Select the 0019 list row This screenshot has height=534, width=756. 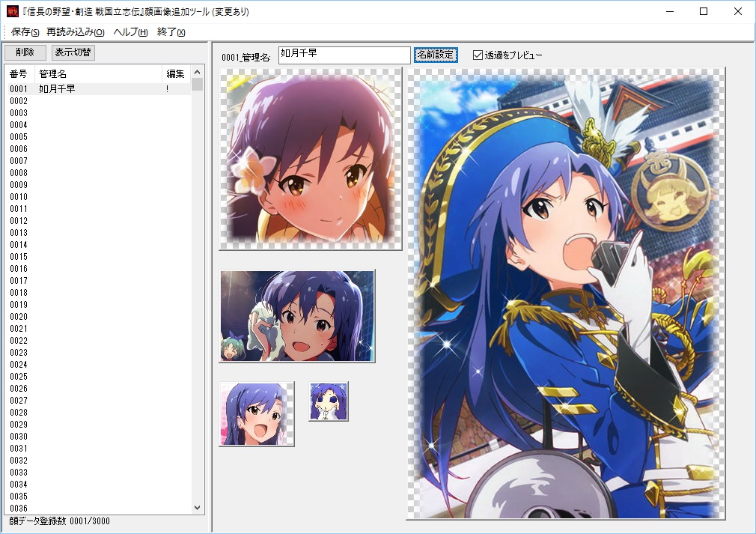point(98,305)
